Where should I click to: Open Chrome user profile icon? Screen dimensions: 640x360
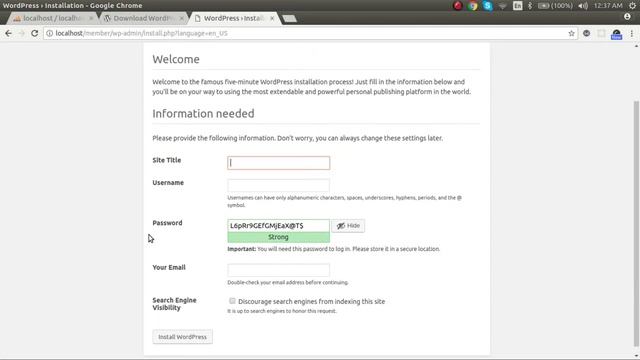627,17
